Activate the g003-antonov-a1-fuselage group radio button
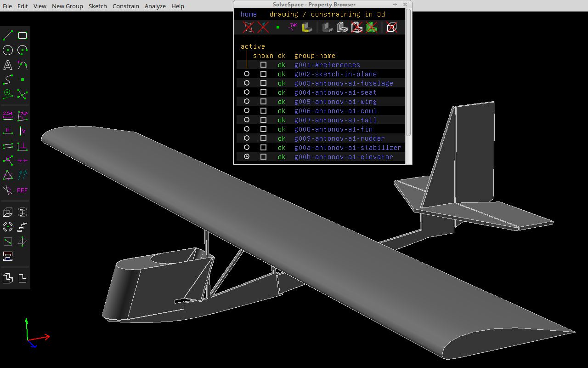Image resolution: width=588 pixels, height=368 pixels. [247, 83]
